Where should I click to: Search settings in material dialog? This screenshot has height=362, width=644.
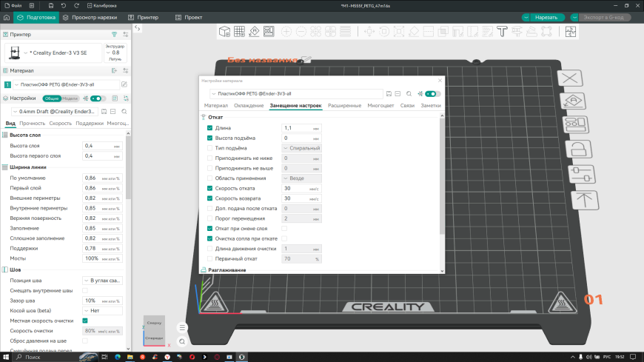pyautogui.click(x=409, y=94)
